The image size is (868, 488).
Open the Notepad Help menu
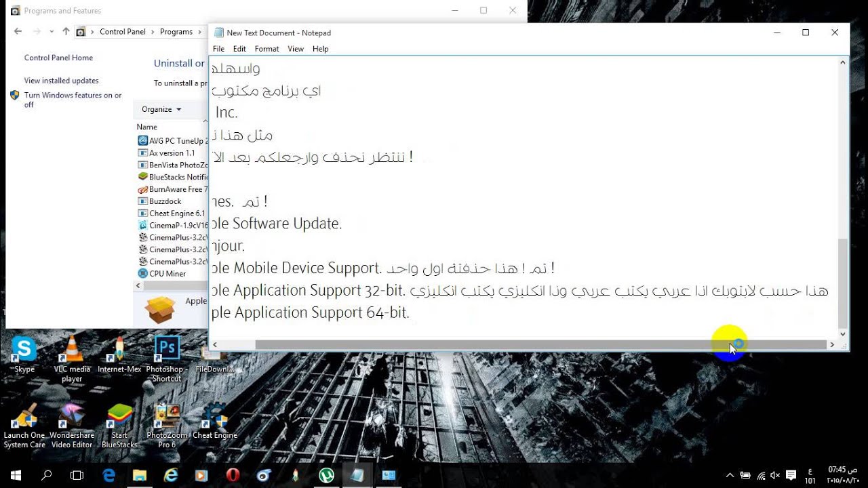321,49
